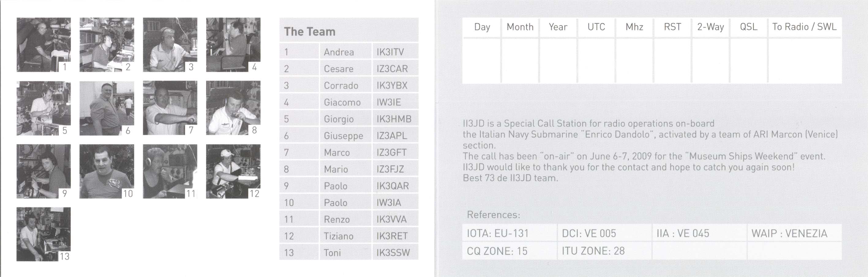Click team photo number 13
The width and height of the screenshot is (868, 277).
tap(43, 234)
